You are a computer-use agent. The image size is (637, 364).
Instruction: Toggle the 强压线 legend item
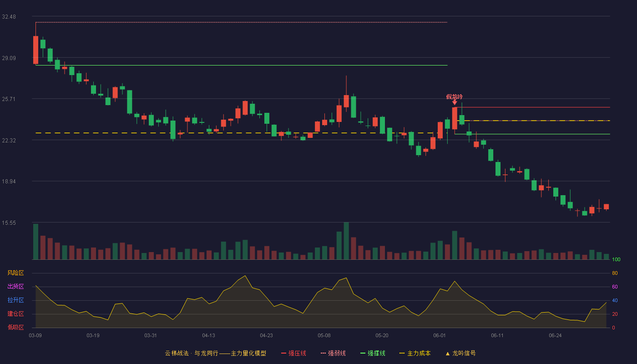pyautogui.click(x=293, y=353)
